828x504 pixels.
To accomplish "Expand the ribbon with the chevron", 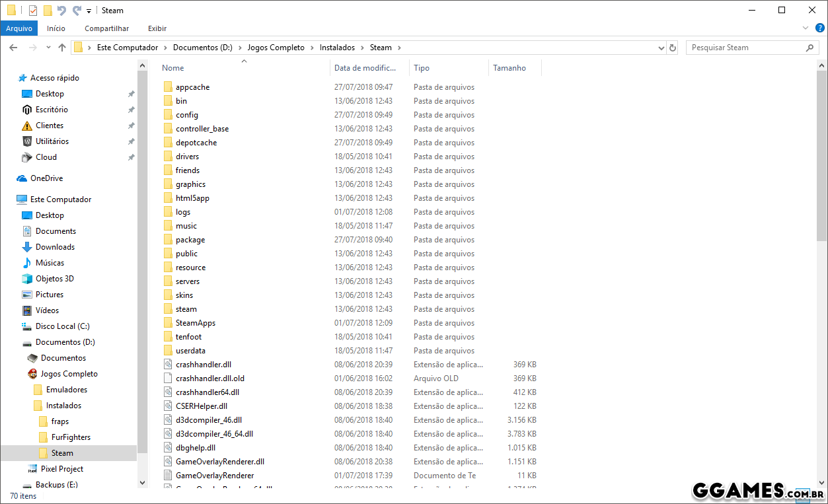I will click(806, 28).
